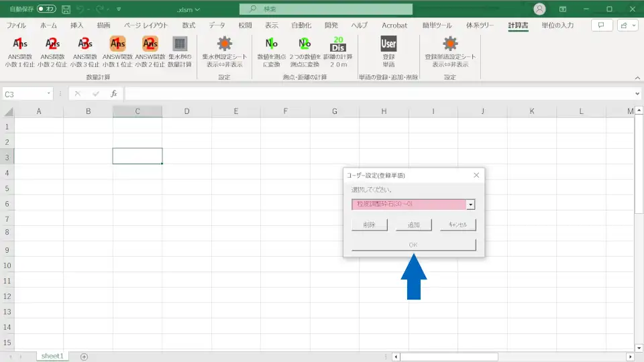Click ANSW関数 小数1位止 icon
The height and width of the screenshot is (362, 644).
coord(117,44)
